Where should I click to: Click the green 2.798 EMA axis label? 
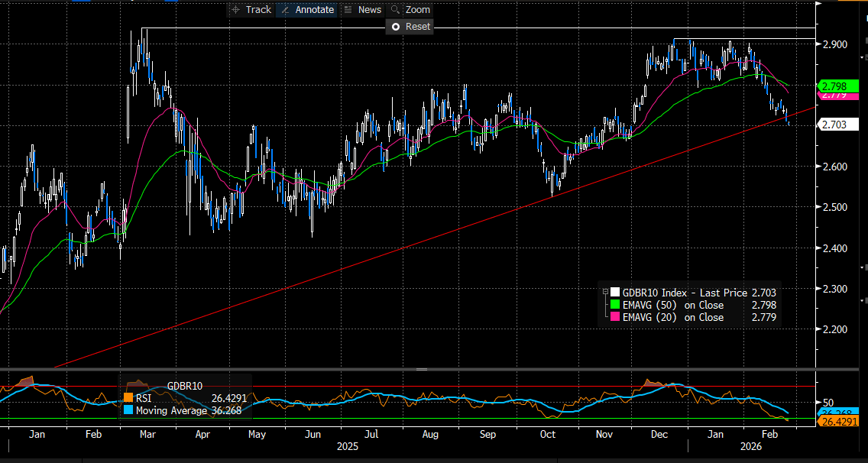[x=837, y=86]
